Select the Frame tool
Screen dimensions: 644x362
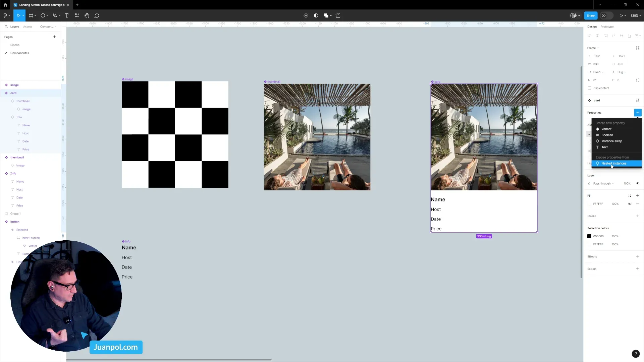(31, 15)
